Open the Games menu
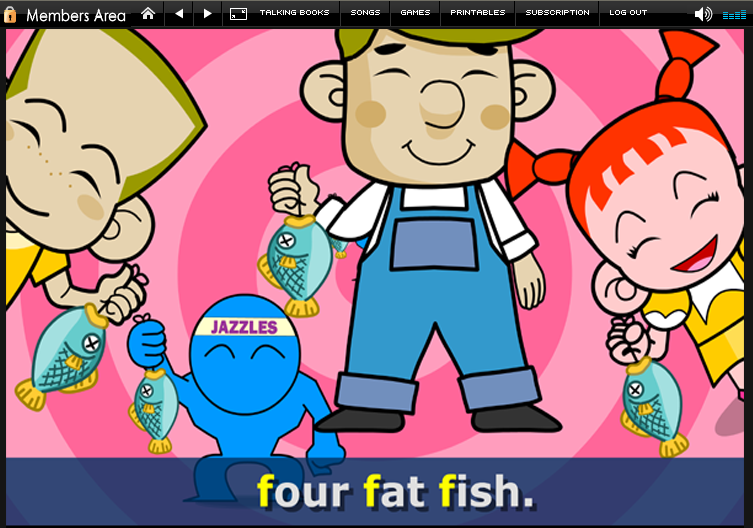Image resolution: width=753 pixels, height=528 pixels. pyautogui.click(x=415, y=12)
